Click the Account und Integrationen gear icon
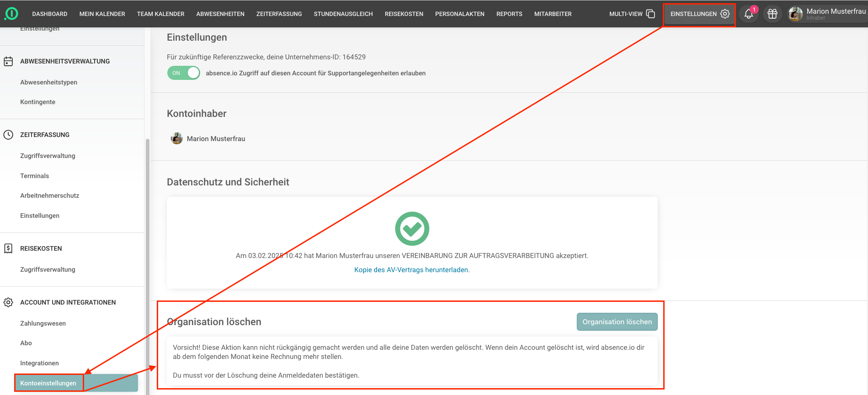Image resolution: width=868 pixels, height=395 pixels. 8,302
